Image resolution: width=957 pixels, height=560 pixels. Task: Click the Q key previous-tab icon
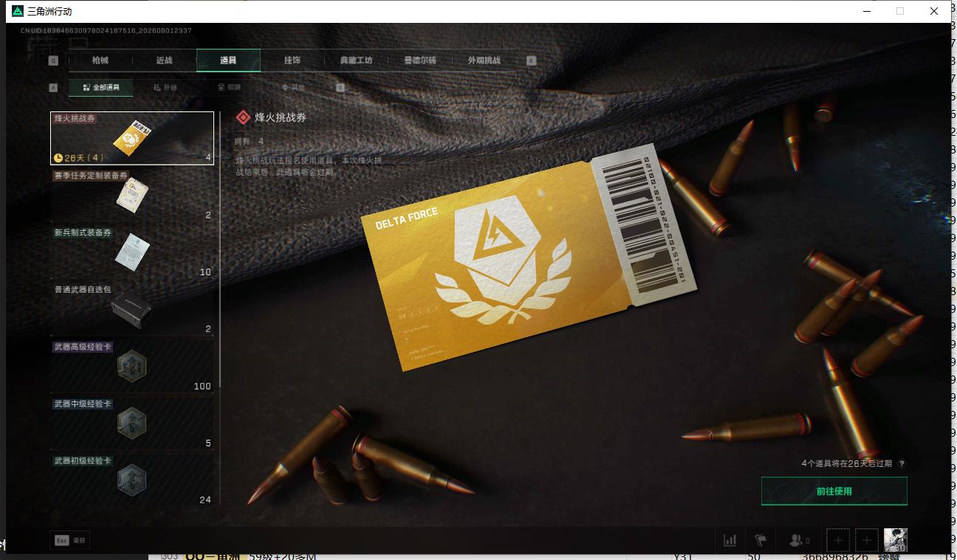point(53,61)
